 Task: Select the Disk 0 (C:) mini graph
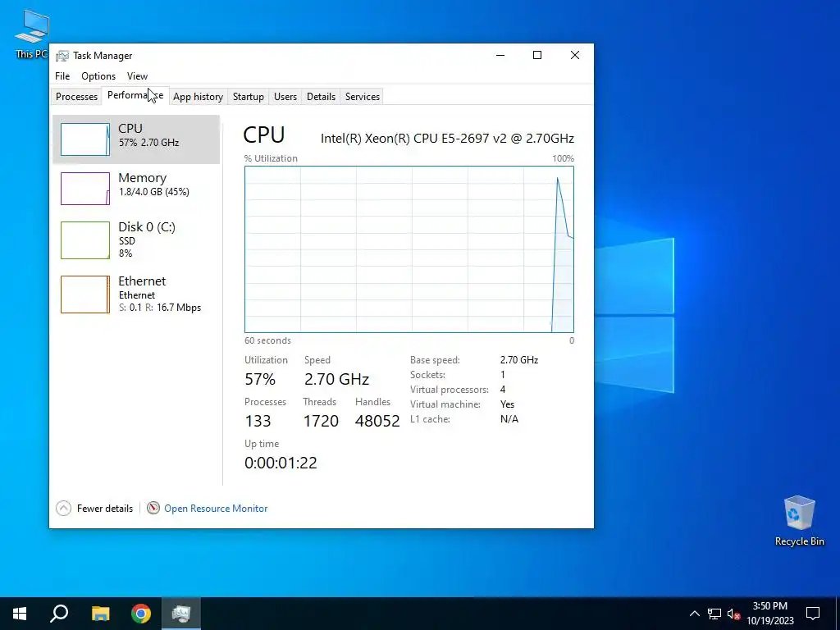point(85,240)
